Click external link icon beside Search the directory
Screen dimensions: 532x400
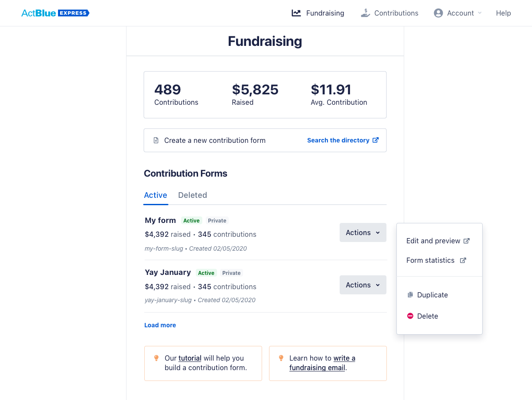[x=376, y=140]
